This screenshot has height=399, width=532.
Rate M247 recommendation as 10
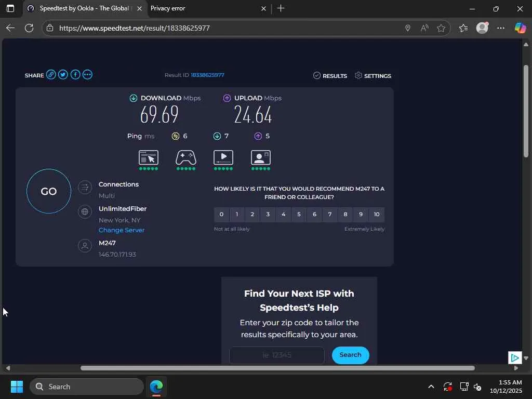pos(377,215)
